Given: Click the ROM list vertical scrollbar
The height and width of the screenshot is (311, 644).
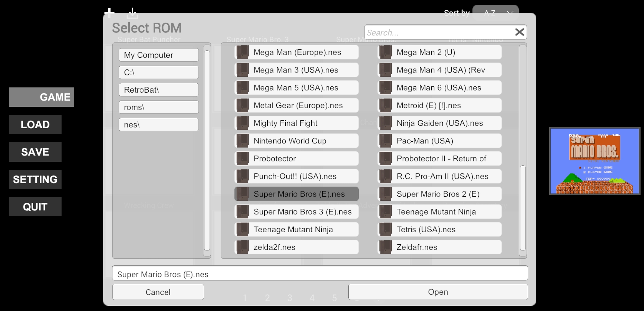Looking at the screenshot, I should (523, 207).
